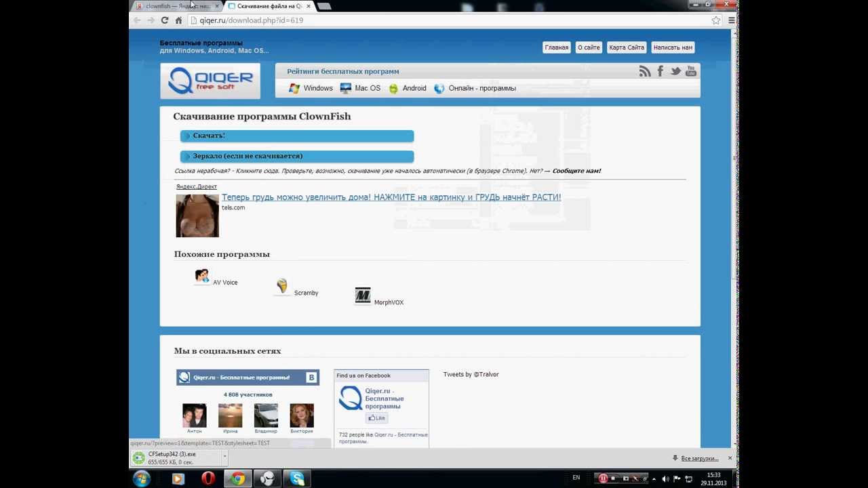Click the VK icon in Qiqer widget
The image size is (868, 488).
[x=311, y=378]
